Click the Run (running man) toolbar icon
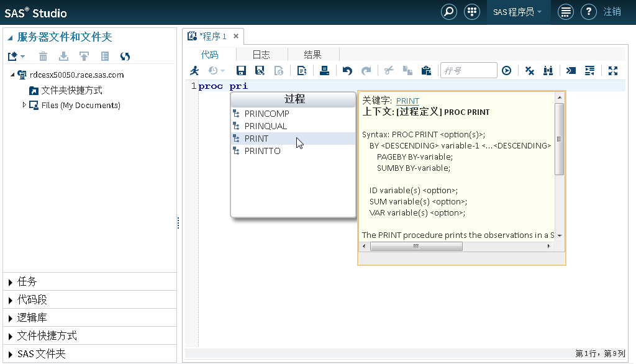 tap(195, 71)
